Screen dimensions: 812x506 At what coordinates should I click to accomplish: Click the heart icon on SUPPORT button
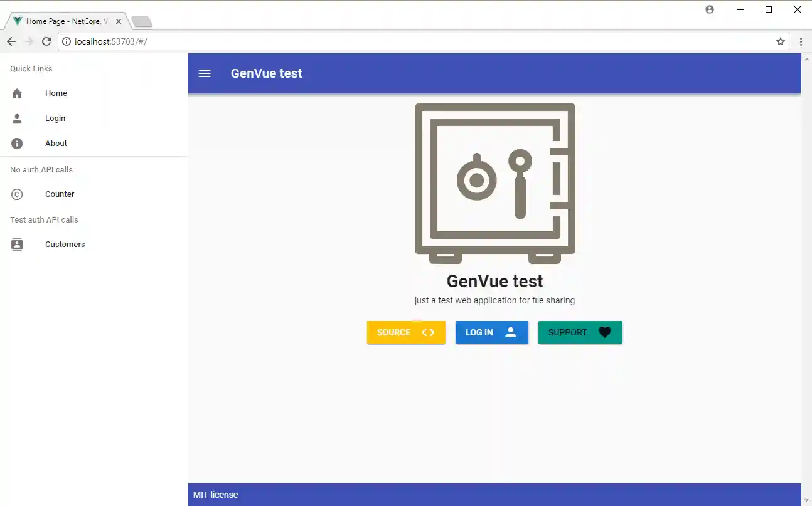604,332
